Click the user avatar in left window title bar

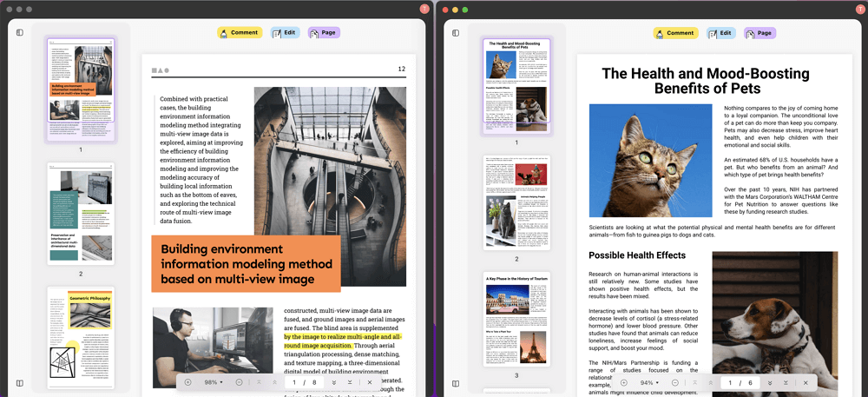424,9
